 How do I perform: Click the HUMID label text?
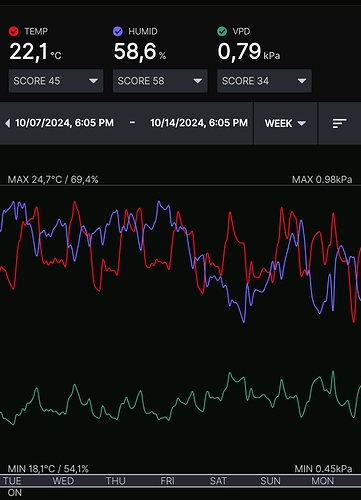pyautogui.click(x=143, y=32)
